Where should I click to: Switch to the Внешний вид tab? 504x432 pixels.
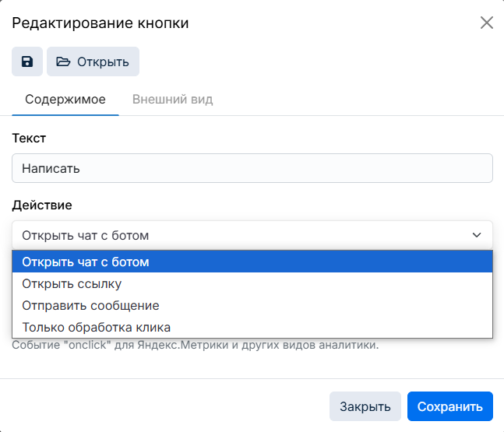pos(173,100)
